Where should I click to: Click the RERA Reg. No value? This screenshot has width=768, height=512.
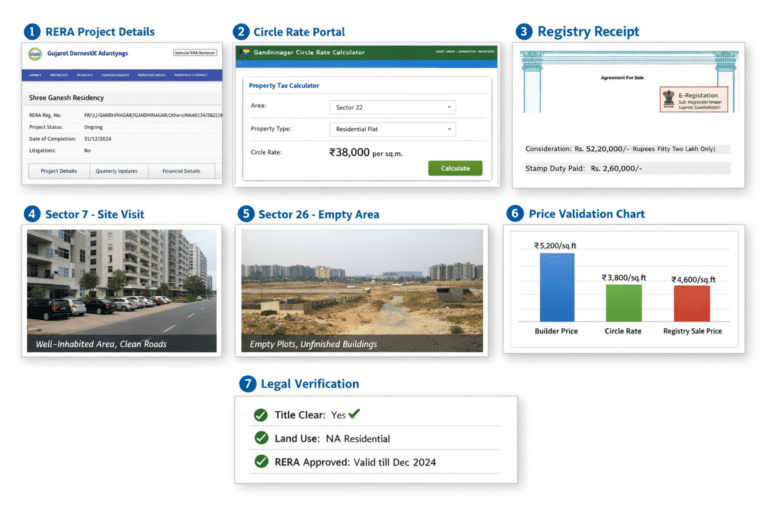pyautogui.click(x=153, y=115)
